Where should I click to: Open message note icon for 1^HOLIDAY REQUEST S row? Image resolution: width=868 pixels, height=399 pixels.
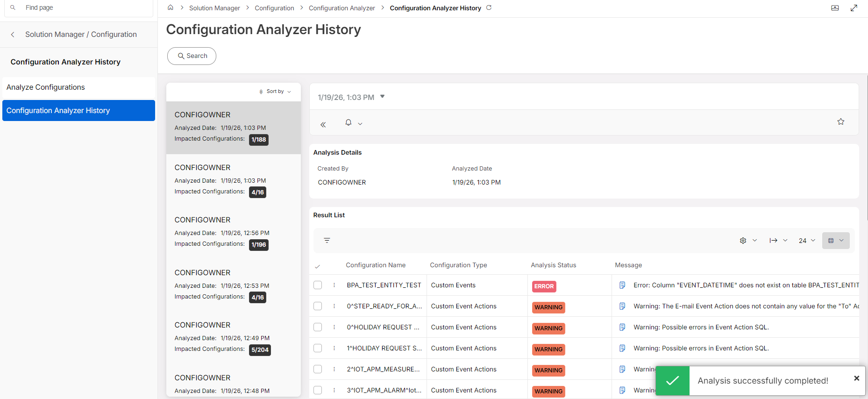[622, 348]
